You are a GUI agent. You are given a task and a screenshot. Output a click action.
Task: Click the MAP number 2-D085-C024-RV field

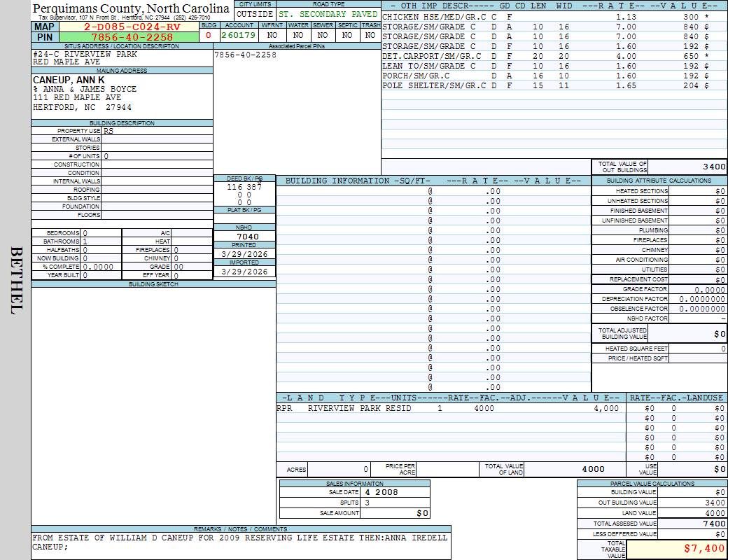click(132, 27)
